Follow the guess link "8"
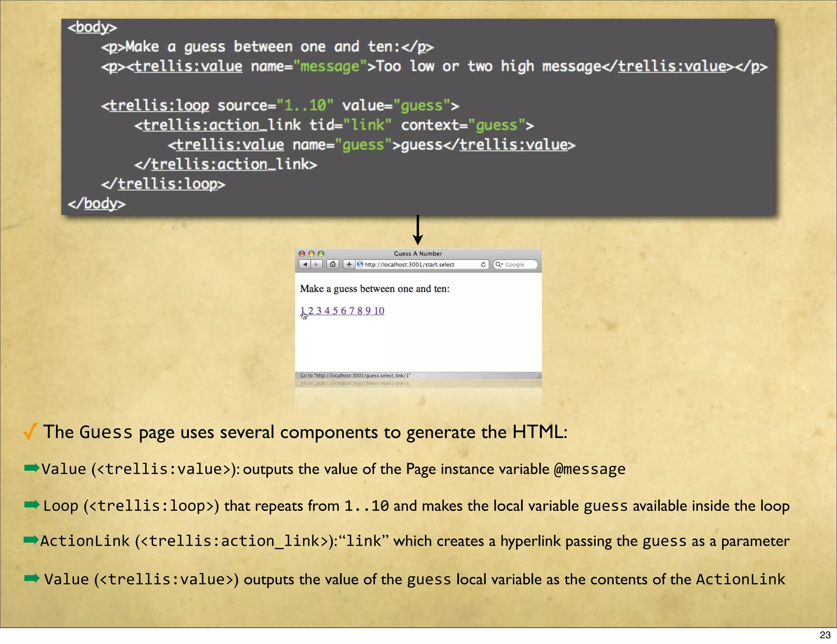This screenshot has width=837, height=644. (360, 311)
